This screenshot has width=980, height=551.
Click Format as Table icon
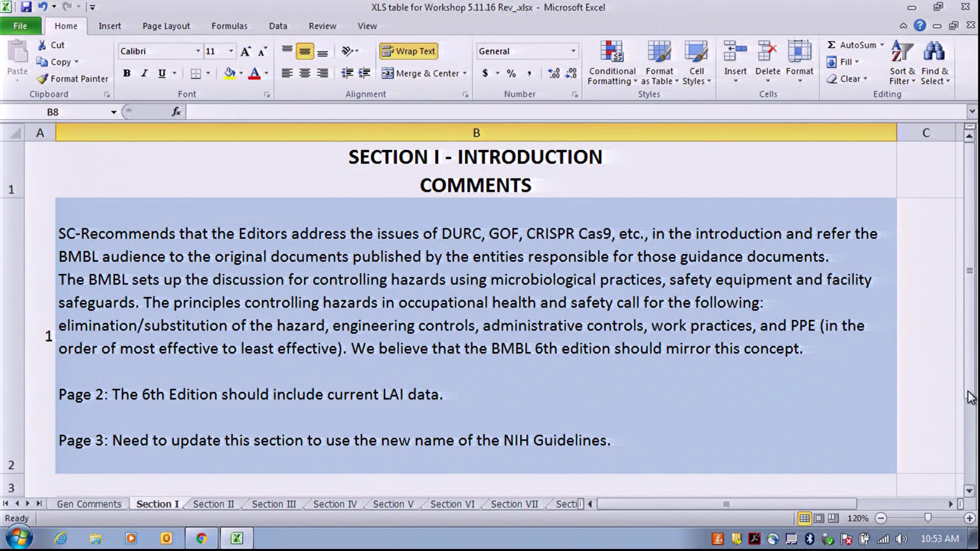tap(659, 52)
